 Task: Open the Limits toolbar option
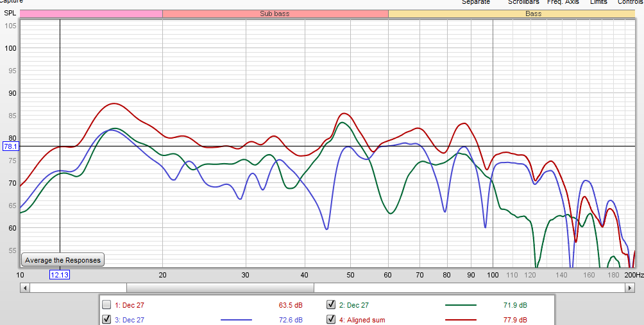click(x=598, y=2)
